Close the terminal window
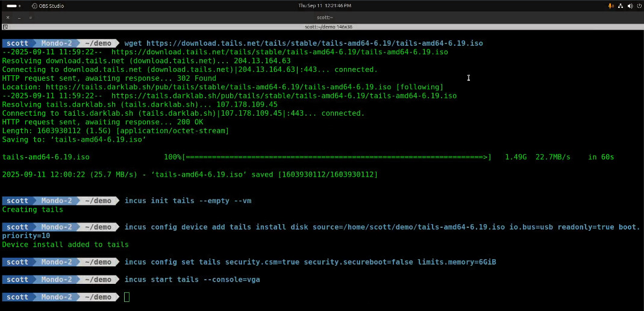Screen dimensions: 644x311 click(x=8, y=17)
